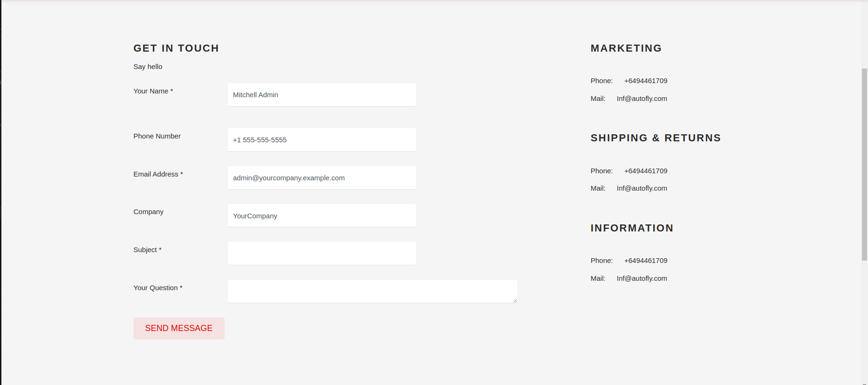Open the Information section mail address
This screenshot has height=385, width=868.
642,278
